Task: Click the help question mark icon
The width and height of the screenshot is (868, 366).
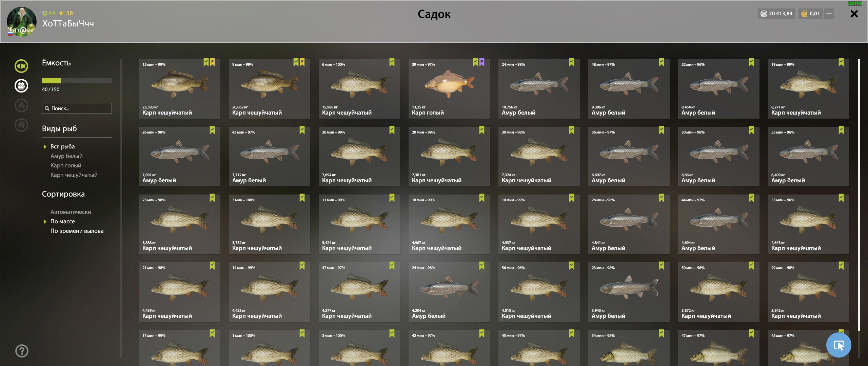Action: tap(22, 351)
